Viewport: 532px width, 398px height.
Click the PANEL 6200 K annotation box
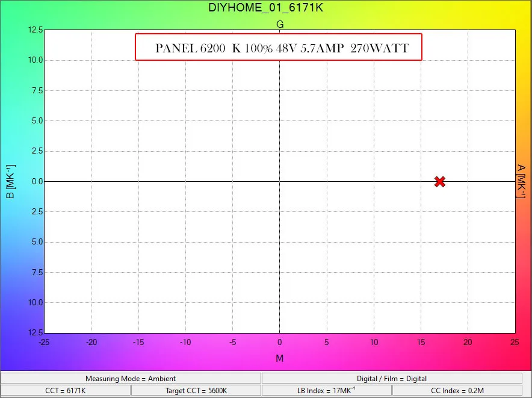click(x=279, y=48)
